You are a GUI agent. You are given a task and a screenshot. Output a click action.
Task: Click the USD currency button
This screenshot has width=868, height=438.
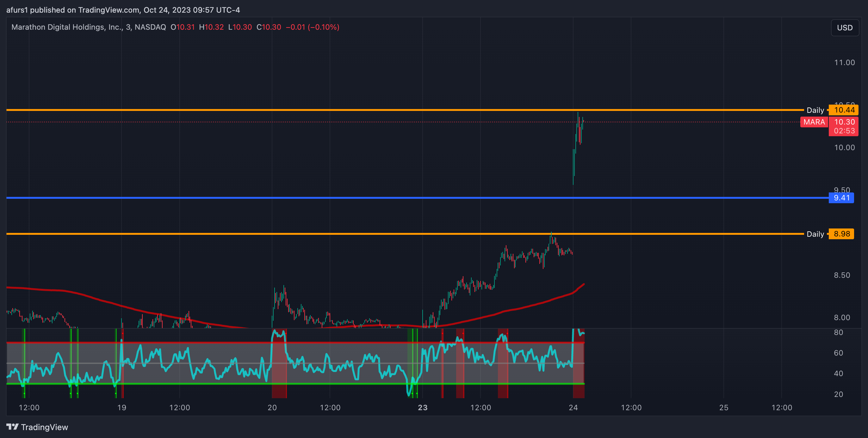[845, 27]
